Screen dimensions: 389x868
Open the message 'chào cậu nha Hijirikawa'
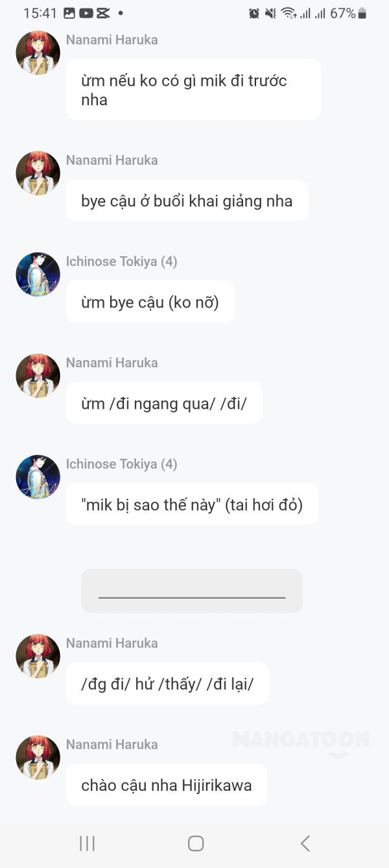tap(166, 784)
